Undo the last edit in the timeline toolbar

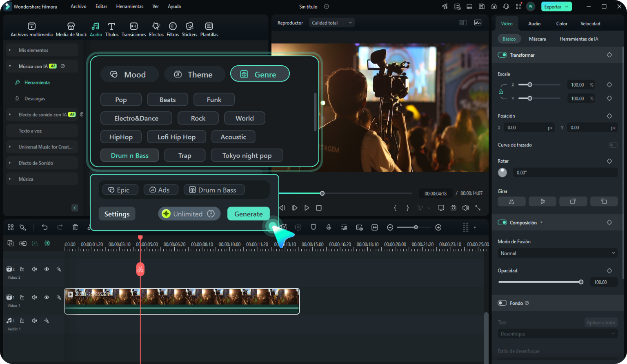tap(45, 227)
